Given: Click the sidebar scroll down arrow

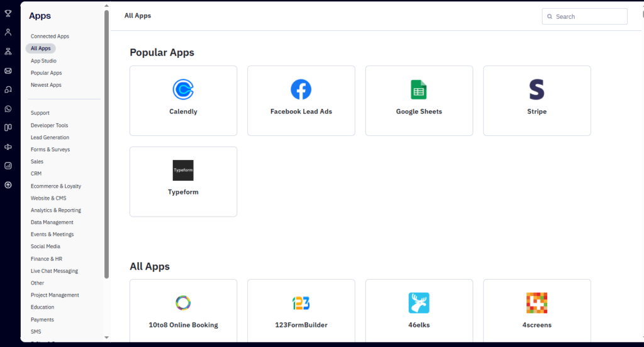Looking at the screenshot, I should click(x=106, y=338).
